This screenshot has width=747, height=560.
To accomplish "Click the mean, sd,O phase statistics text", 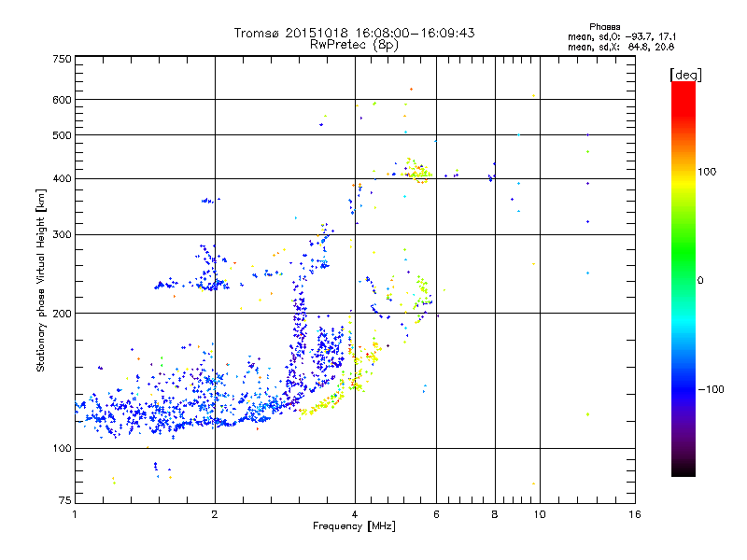I will [x=622, y=36].
